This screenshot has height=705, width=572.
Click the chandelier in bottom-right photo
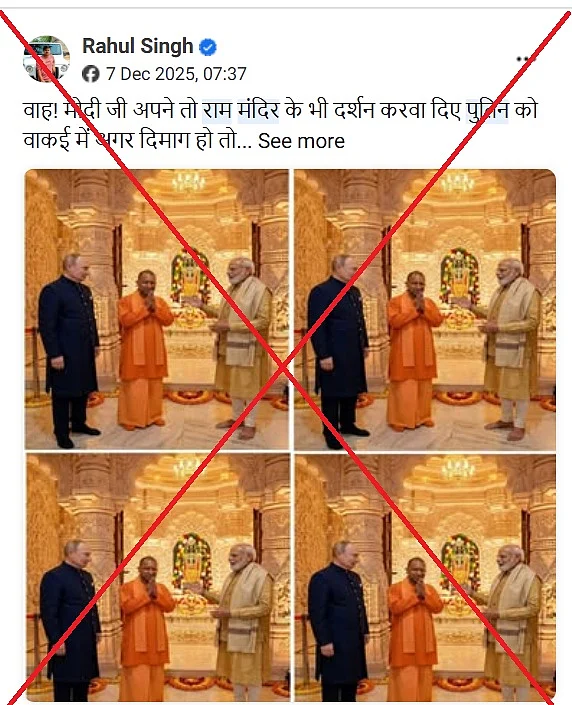[457, 468]
